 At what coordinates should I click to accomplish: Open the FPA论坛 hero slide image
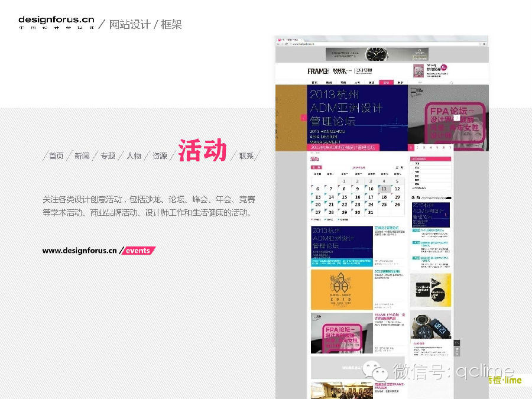tap(448, 118)
